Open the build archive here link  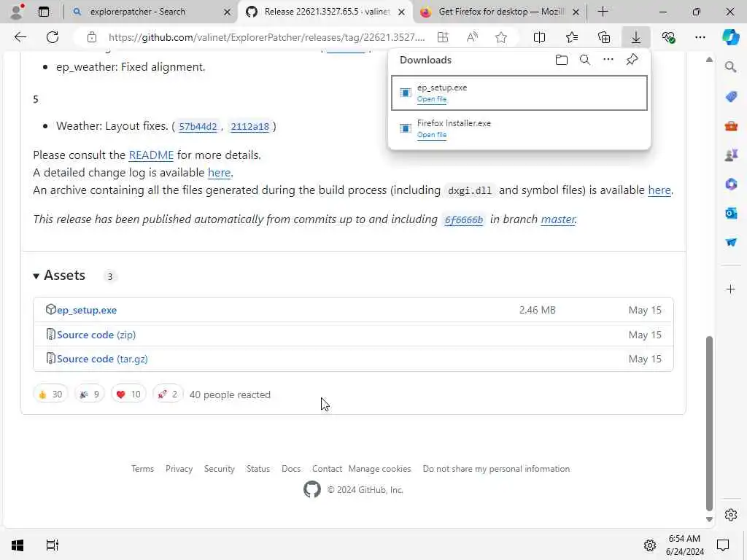(x=659, y=190)
